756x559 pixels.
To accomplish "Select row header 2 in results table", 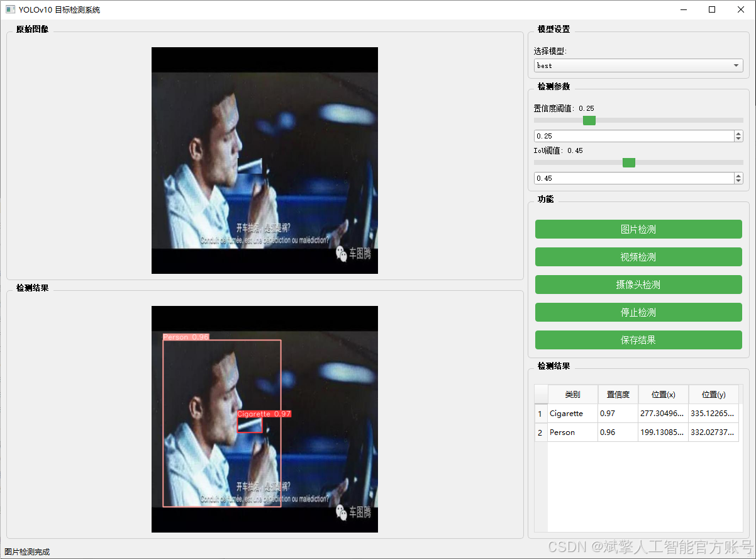I will tap(541, 432).
